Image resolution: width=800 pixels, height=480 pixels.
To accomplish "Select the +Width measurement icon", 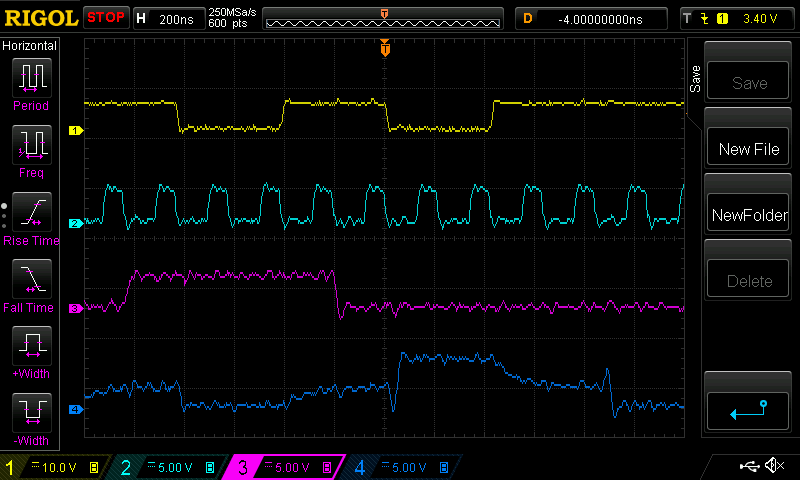I will coord(32,346).
